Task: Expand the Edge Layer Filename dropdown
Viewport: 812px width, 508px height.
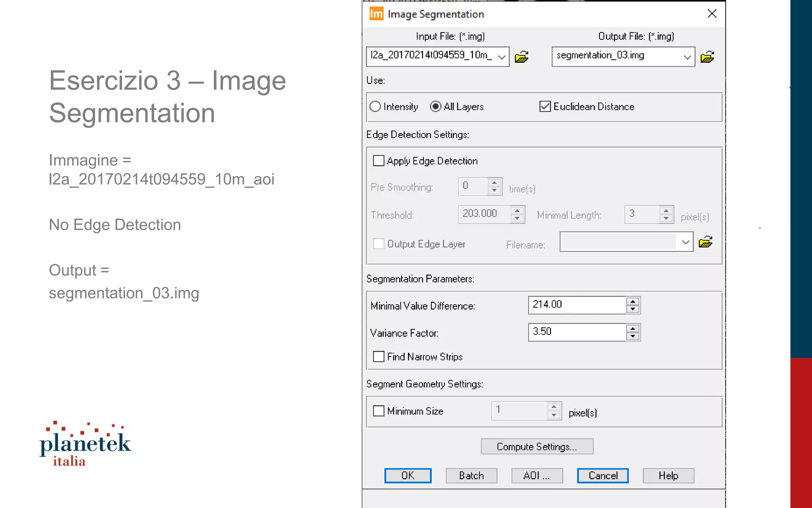Action: tap(686, 242)
